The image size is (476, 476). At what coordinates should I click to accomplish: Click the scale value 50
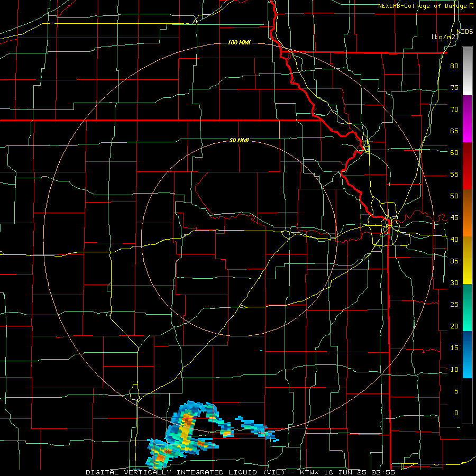point(454,196)
